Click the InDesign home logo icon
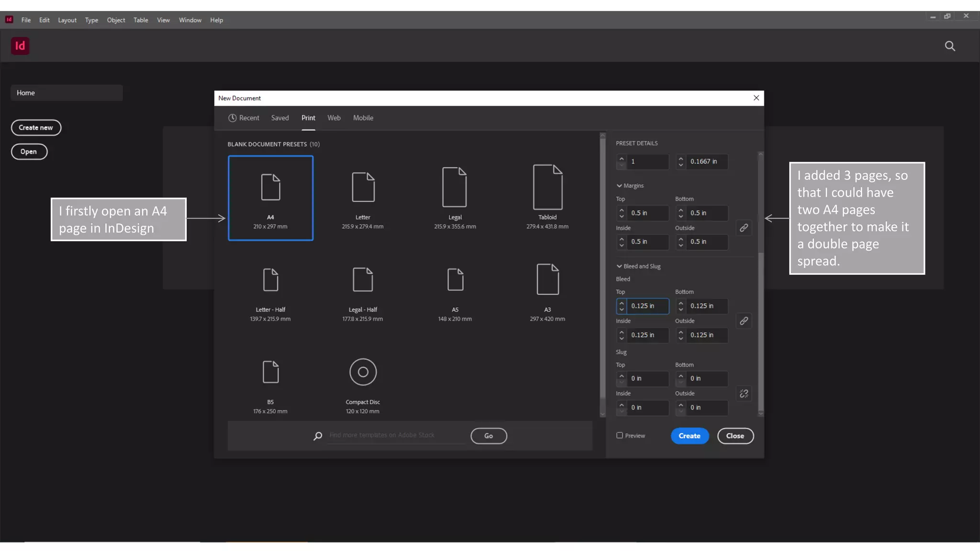The width and height of the screenshot is (980, 551). tap(20, 46)
